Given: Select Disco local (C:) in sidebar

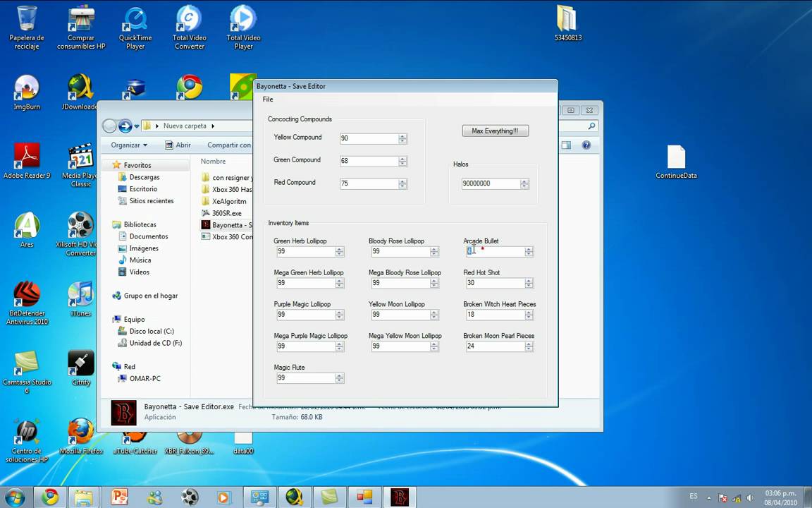Looking at the screenshot, I should point(152,331).
